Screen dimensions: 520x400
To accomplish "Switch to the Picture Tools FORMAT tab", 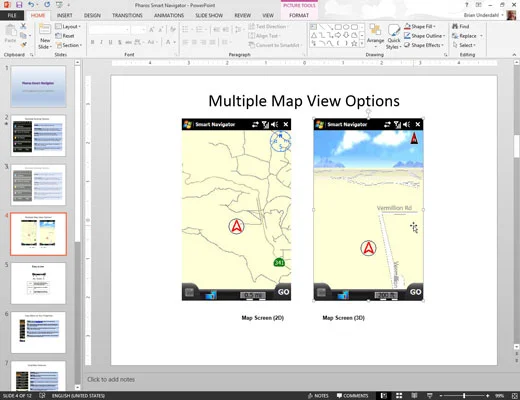I will [x=299, y=15].
